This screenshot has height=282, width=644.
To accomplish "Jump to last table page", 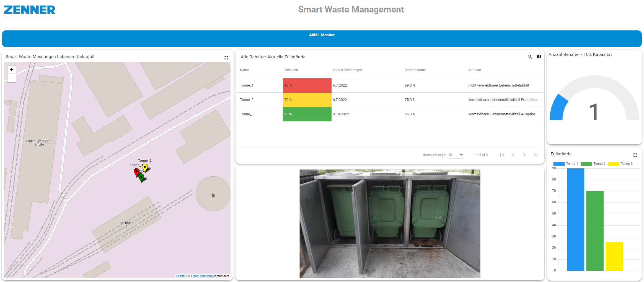I will point(535,155).
